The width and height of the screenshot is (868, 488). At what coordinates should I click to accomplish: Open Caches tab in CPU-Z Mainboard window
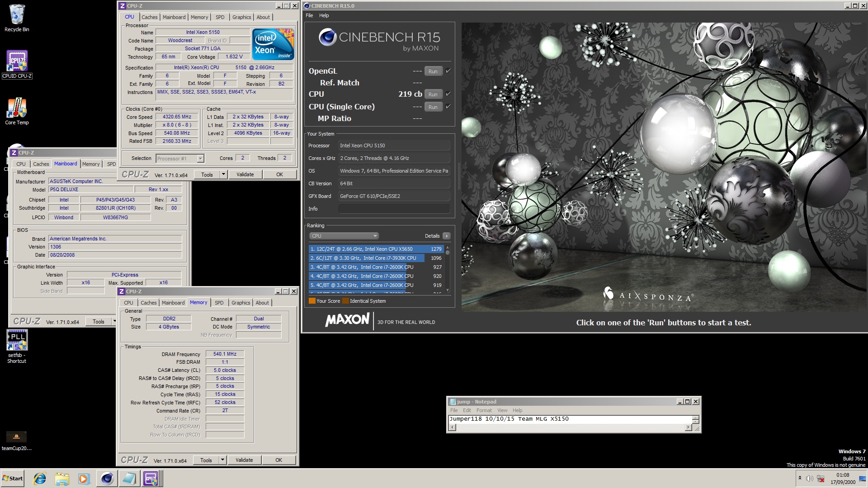[41, 164]
